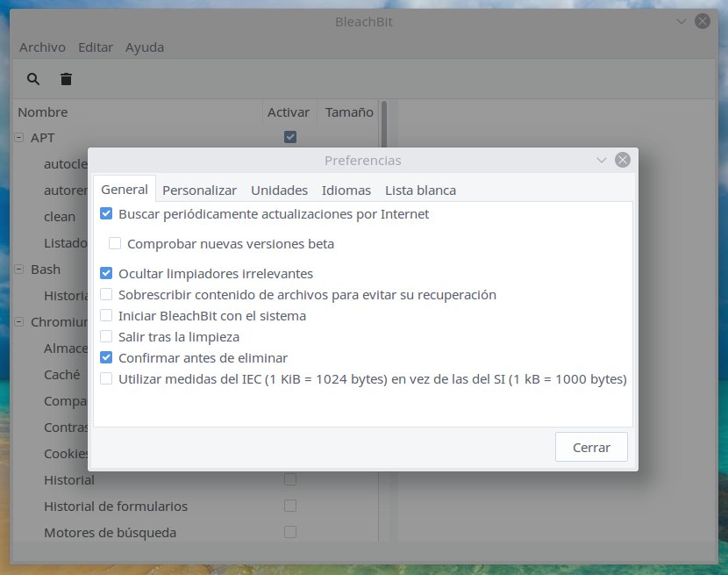Disable 'Ocultar limpiadores irrelevantes' checkbox
The height and width of the screenshot is (575, 728).
click(107, 273)
